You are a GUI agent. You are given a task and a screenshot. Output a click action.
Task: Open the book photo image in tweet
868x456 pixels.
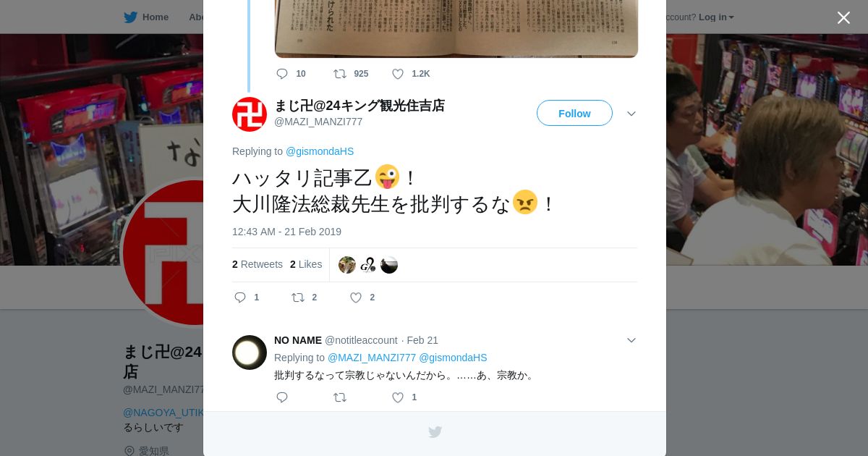pos(456,29)
